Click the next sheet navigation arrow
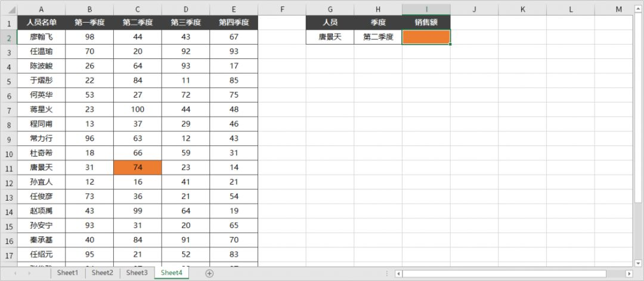The image size is (644, 281). pyautogui.click(x=30, y=273)
